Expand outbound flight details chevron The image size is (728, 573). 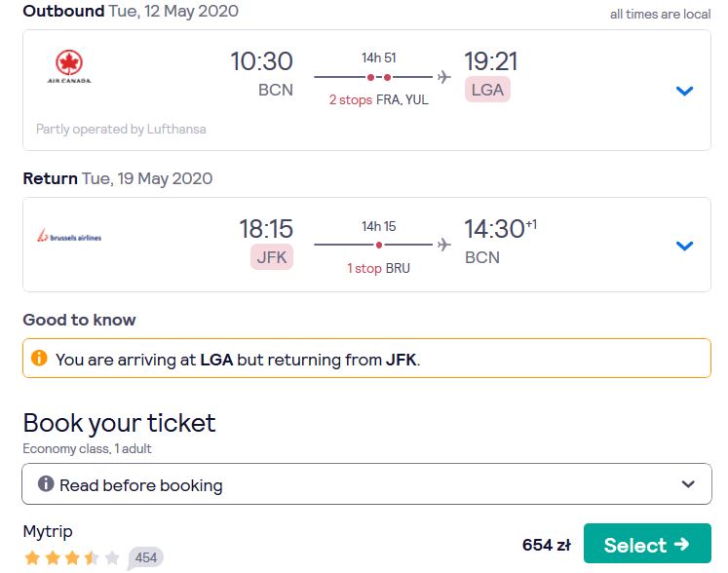(684, 91)
